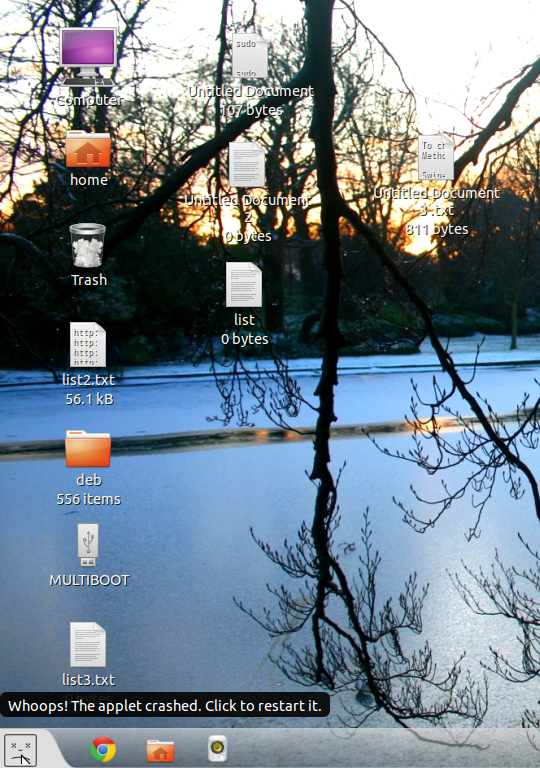Image resolution: width=540 pixels, height=768 pixels.
Task: Click the crashed applet icon in panel
Action: [x=21, y=749]
